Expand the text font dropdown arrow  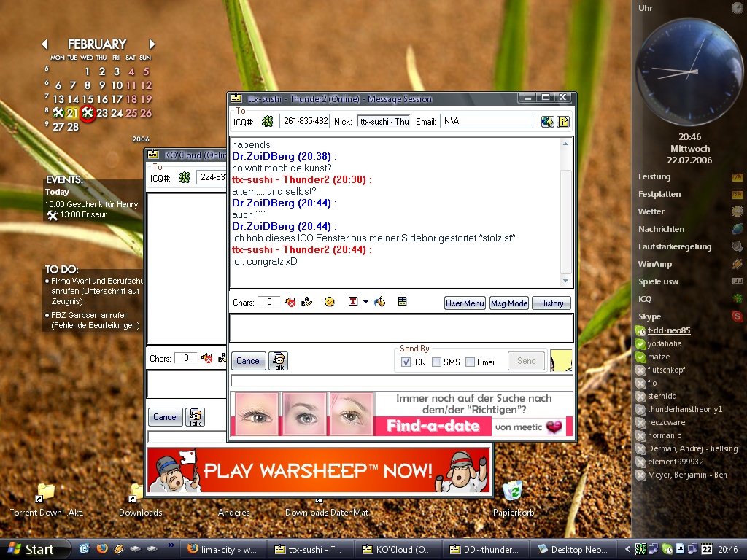pos(365,302)
